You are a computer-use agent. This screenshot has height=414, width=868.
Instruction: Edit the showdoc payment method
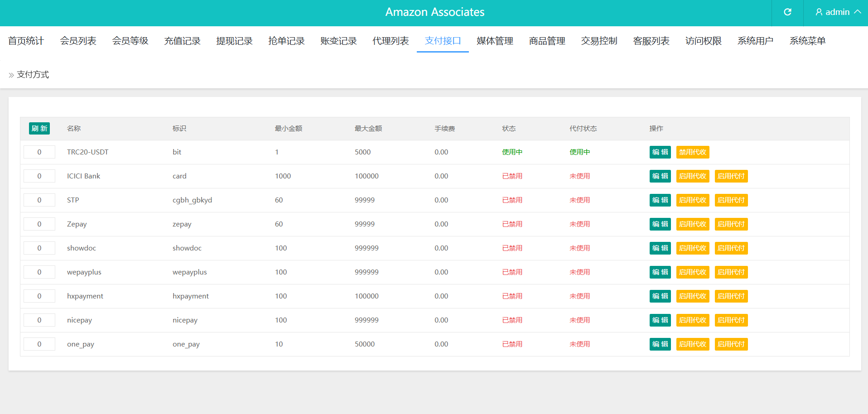[x=660, y=248]
